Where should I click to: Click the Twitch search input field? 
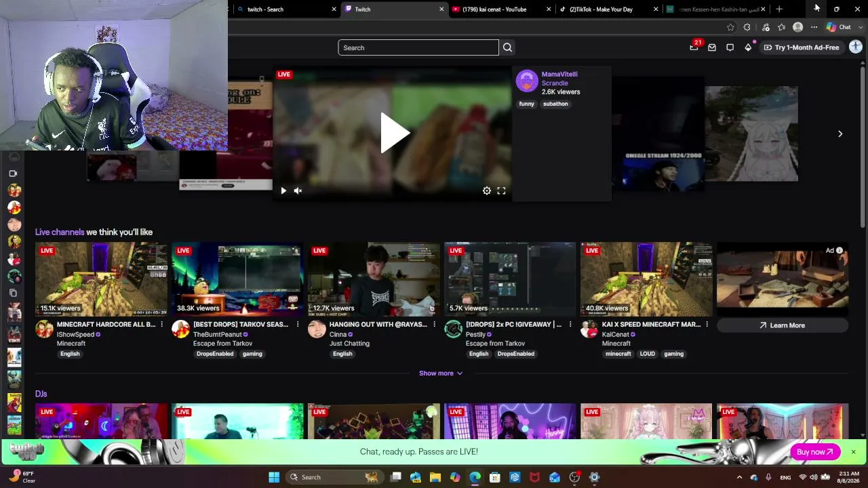point(418,47)
